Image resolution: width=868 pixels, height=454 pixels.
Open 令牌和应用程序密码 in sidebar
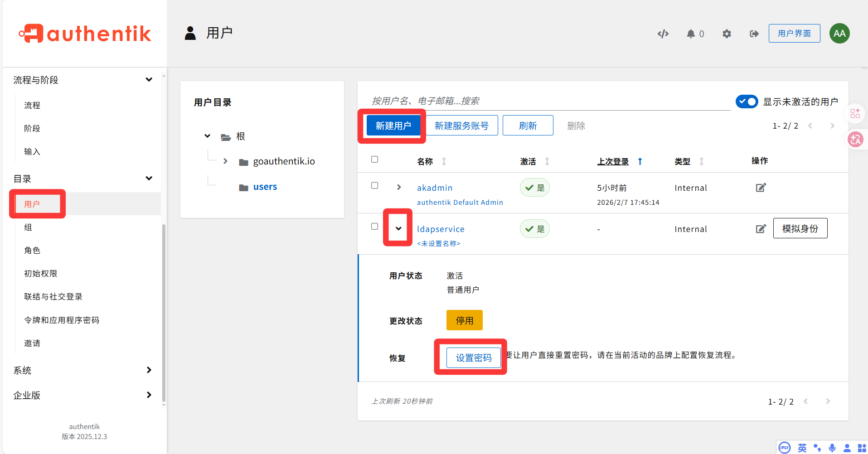[x=62, y=320]
